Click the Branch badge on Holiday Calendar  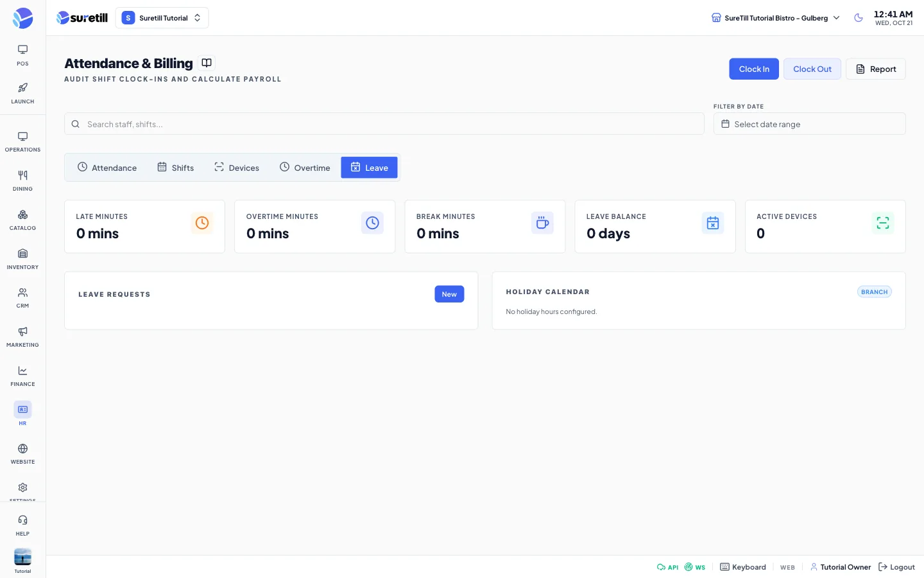[x=875, y=292]
